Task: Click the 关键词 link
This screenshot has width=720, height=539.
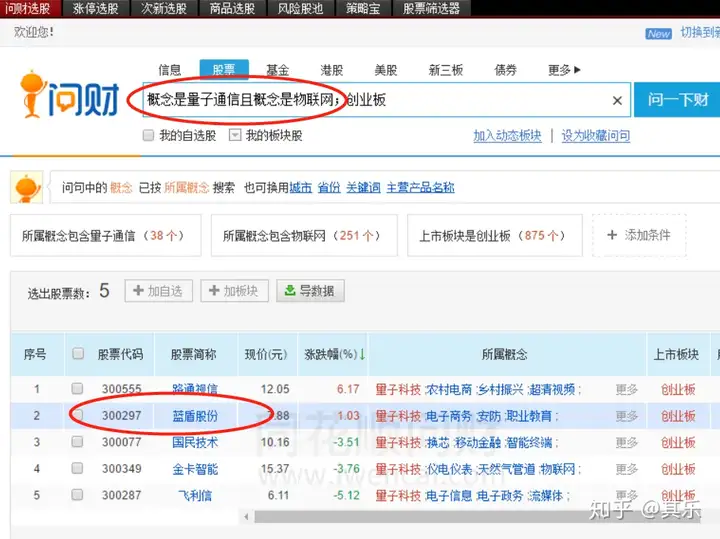Action: (363, 187)
